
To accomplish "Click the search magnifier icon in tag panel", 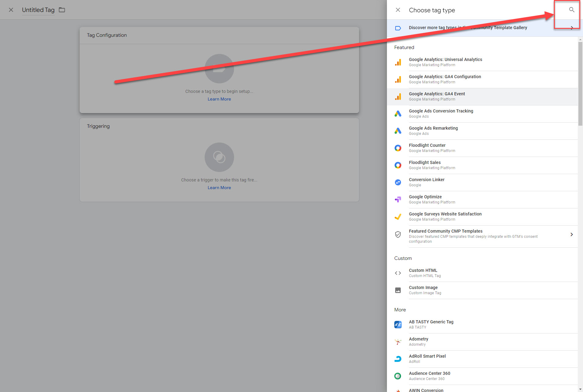I will (x=571, y=10).
